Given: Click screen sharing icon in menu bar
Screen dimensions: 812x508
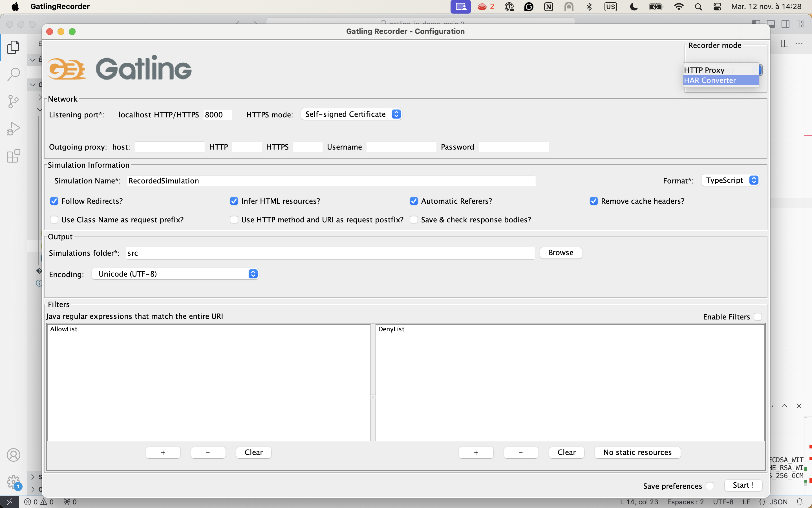Looking at the screenshot, I should tap(461, 7).
